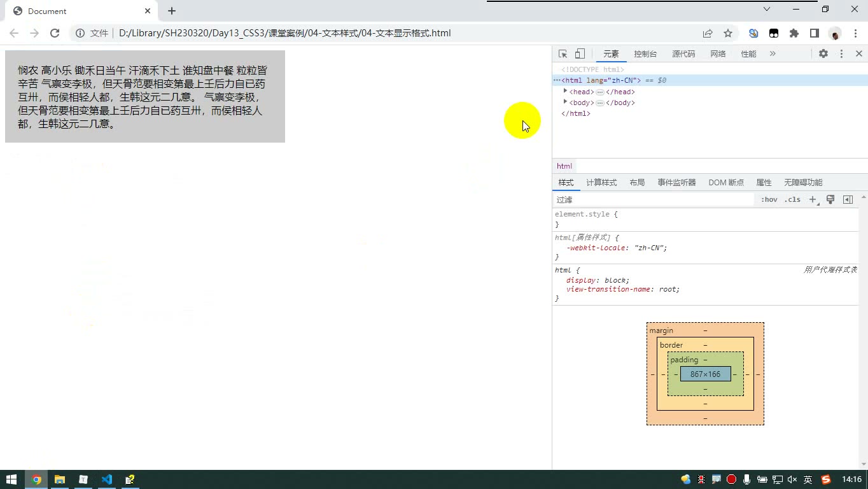This screenshot has width=868, height=489.
Task: Select the closing /html tag line
Action: click(x=575, y=113)
